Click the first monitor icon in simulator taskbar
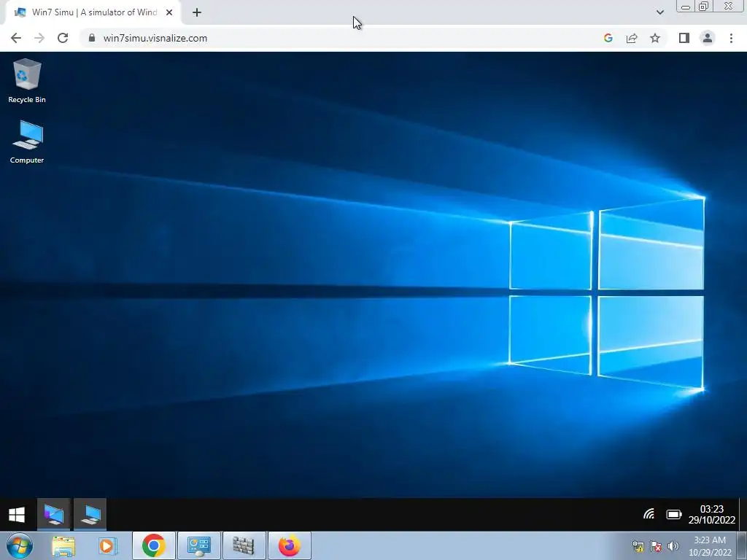The image size is (747, 560). point(54,514)
